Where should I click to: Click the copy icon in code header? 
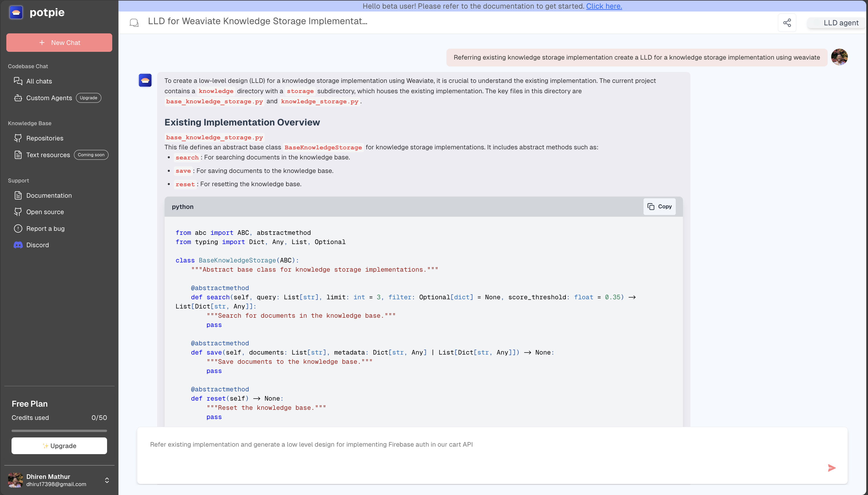coord(651,207)
